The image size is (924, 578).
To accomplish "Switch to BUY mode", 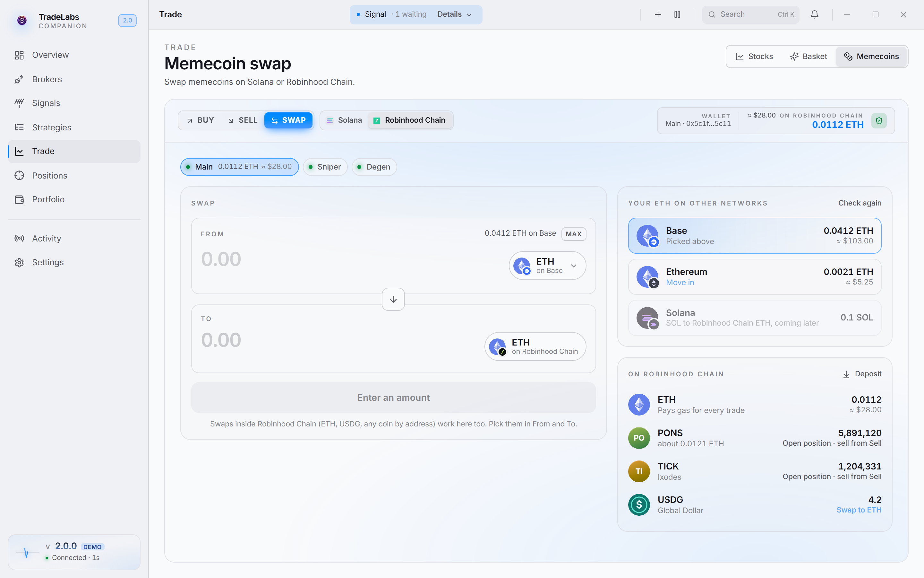I will tap(201, 120).
